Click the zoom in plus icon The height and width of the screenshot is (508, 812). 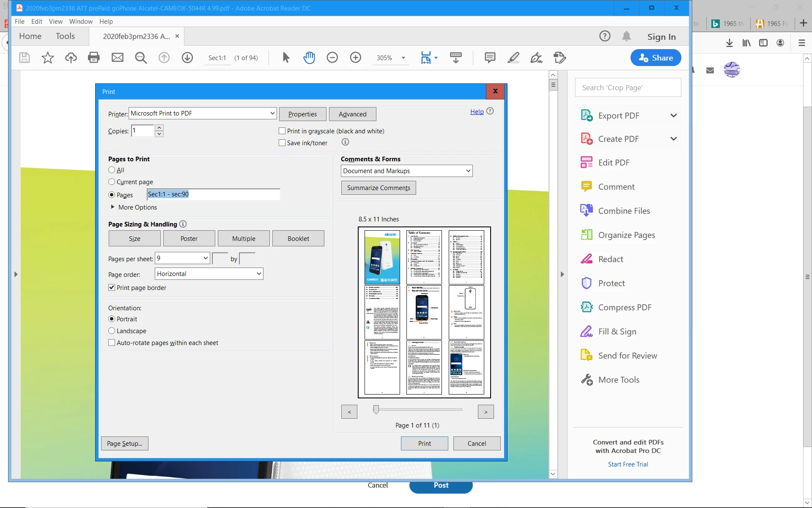point(356,58)
